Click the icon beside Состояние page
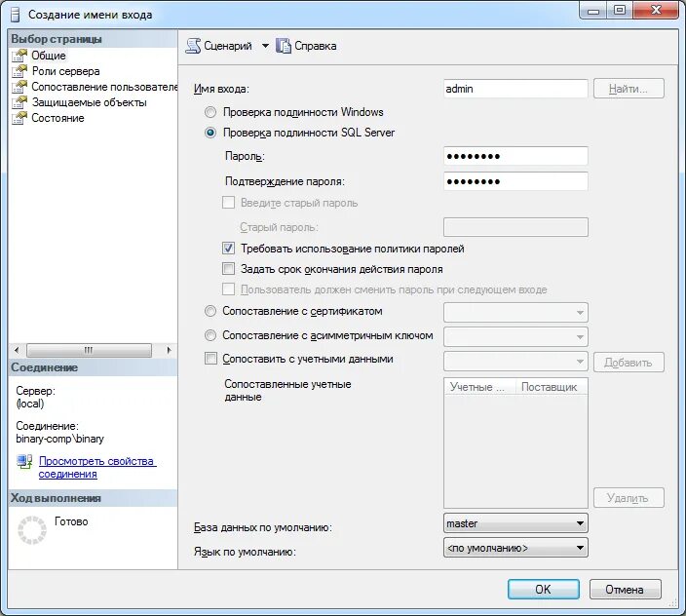 (19, 118)
